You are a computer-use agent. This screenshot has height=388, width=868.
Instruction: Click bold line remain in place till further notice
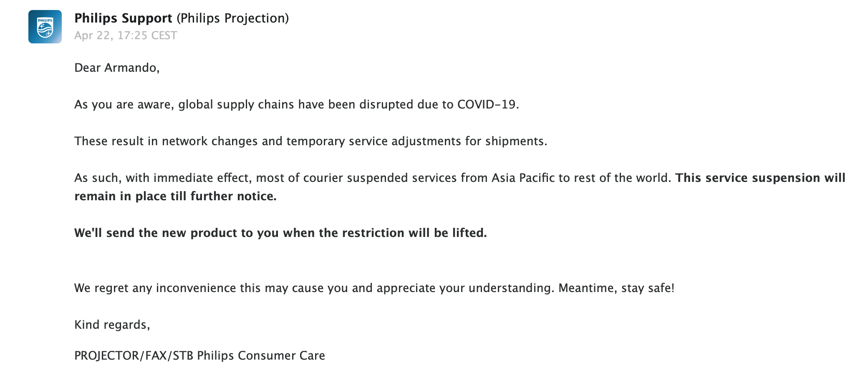click(175, 196)
